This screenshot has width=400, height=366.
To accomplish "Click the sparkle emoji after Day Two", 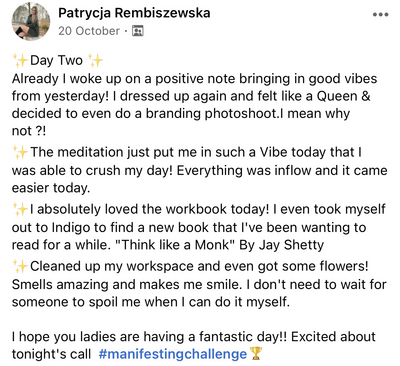I will pyautogui.click(x=95, y=61).
